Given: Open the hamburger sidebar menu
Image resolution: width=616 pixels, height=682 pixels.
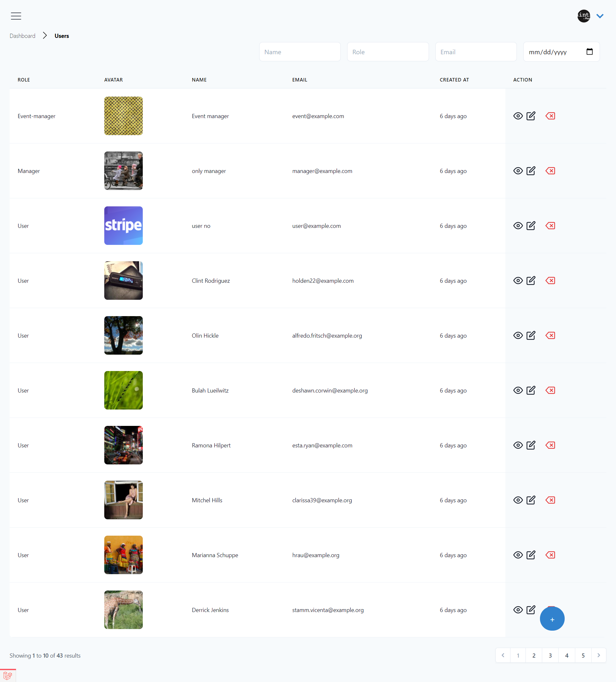Looking at the screenshot, I should [16, 16].
